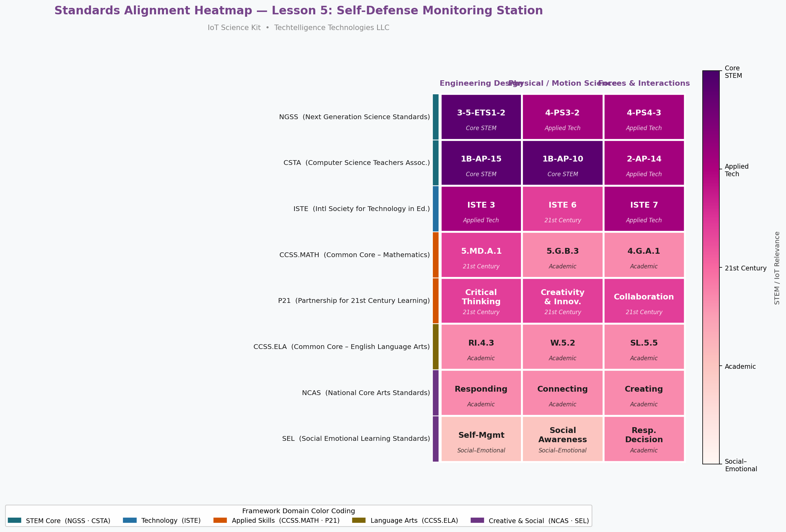Image resolution: width=786 pixels, height=532 pixels.
Task: Select the P21 row label
Action: tap(354, 301)
